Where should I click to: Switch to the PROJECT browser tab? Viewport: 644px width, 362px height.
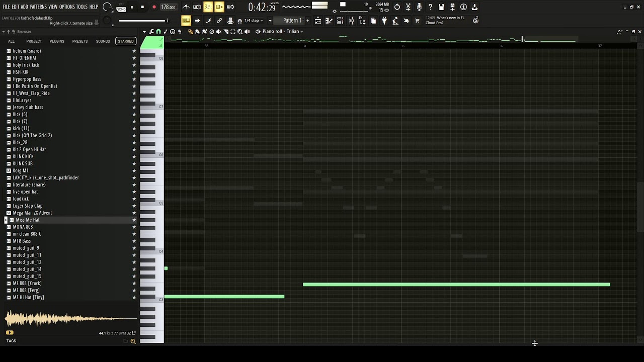pyautogui.click(x=34, y=41)
